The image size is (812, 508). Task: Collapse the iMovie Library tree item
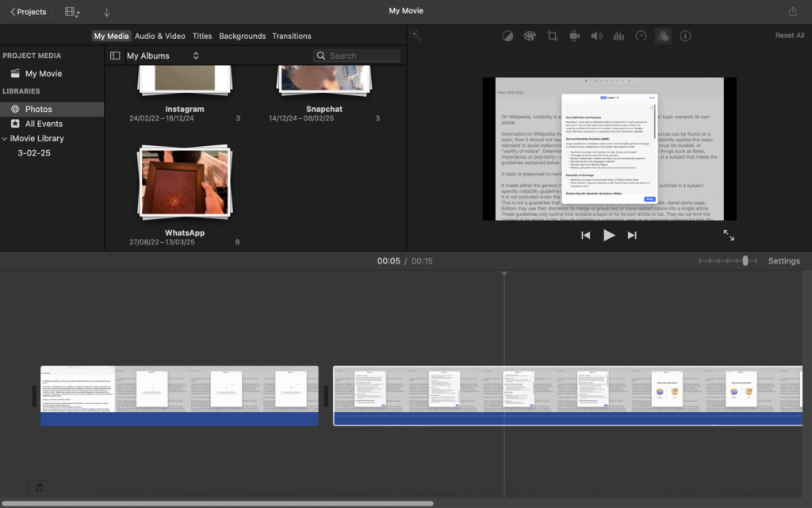click(4, 138)
